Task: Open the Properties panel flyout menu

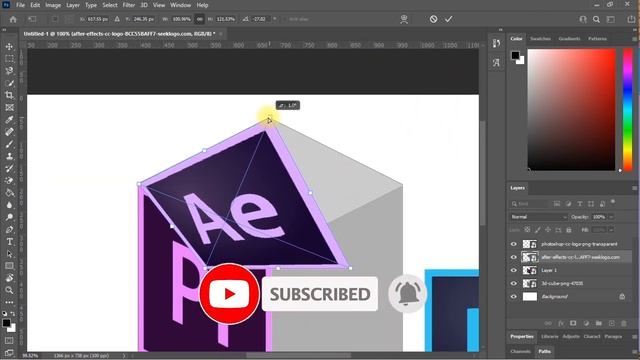Action: pos(634,337)
